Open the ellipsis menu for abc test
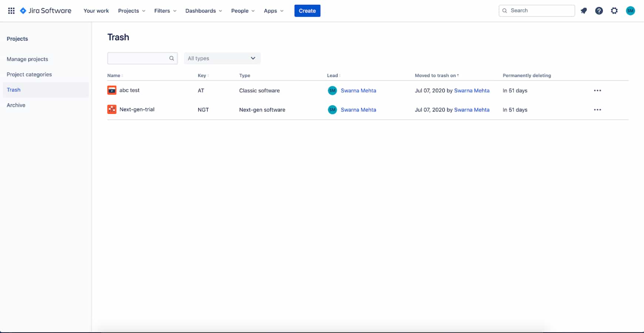Viewport: 644px width, 333px height. tap(597, 90)
